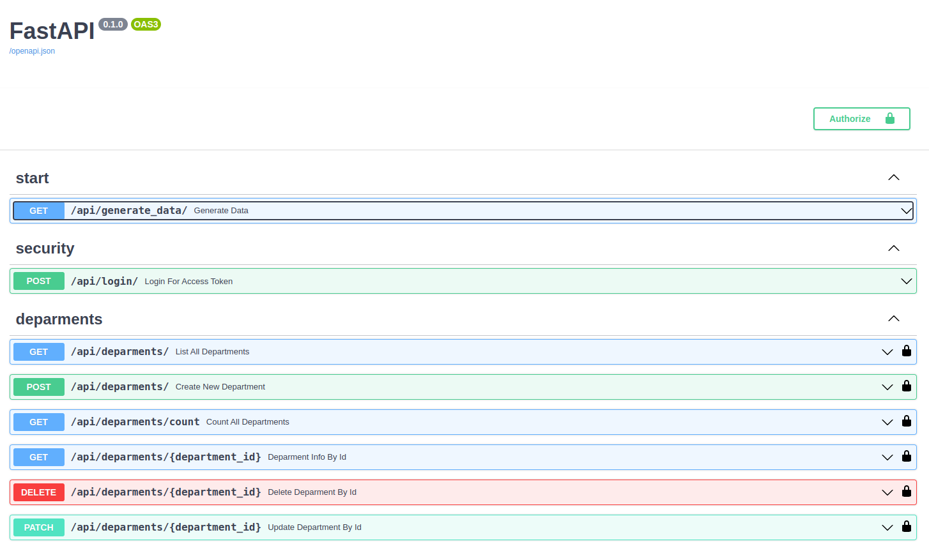
Task: Click the deparments section heading
Action: click(x=59, y=319)
